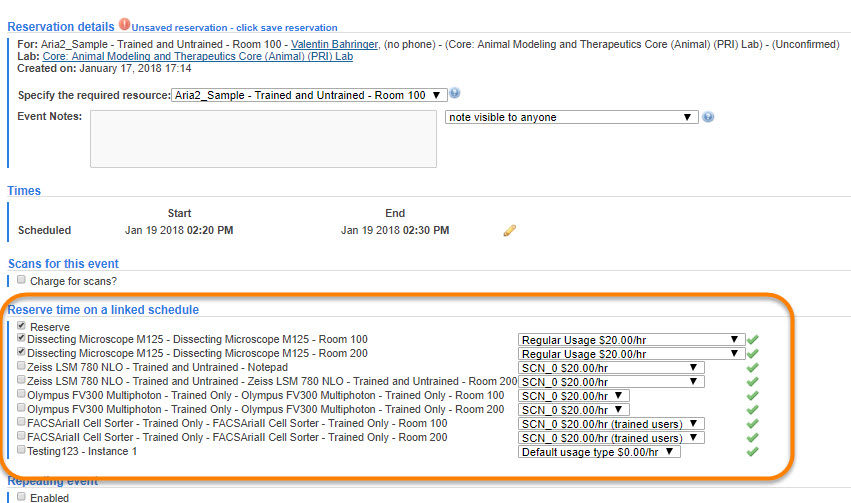Image resolution: width=851 pixels, height=503 pixels.
Task: Open the note visible to anyone dropdown
Action: [571, 117]
